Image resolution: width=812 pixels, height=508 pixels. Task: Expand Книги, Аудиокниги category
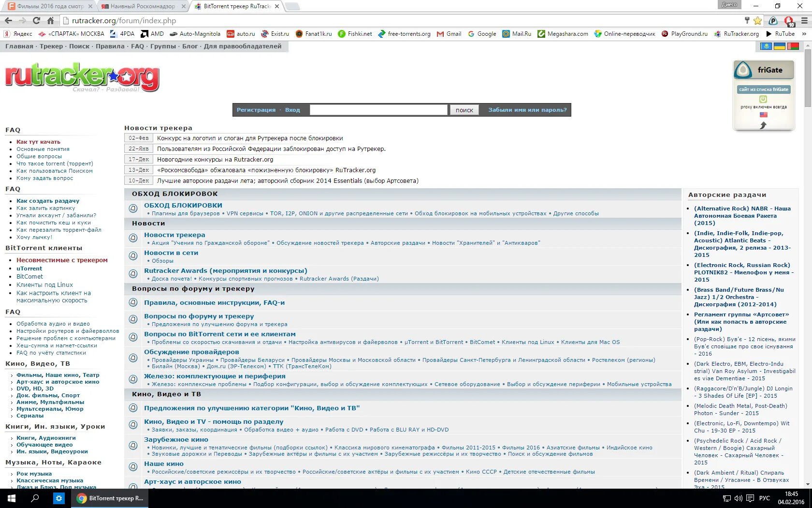click(46, 438)
